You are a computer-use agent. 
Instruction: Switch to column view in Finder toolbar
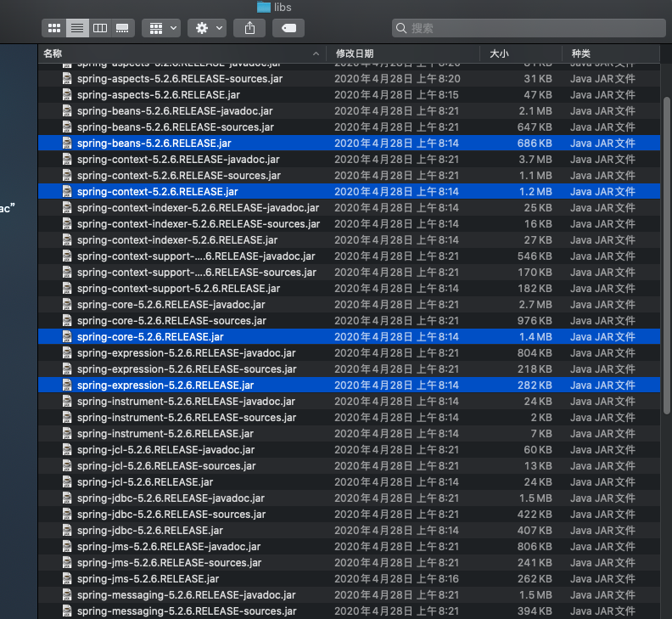[x=100, y=28]
